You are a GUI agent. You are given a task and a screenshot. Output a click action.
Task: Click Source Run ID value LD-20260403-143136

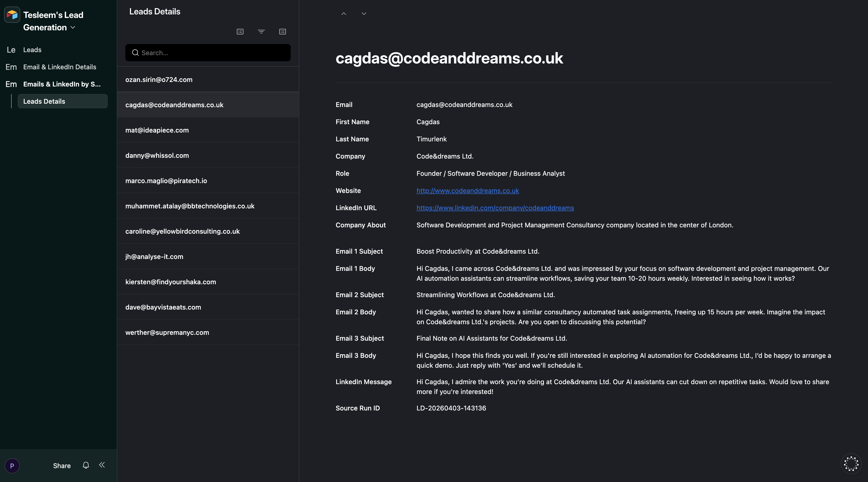click(x=451, y=408)
